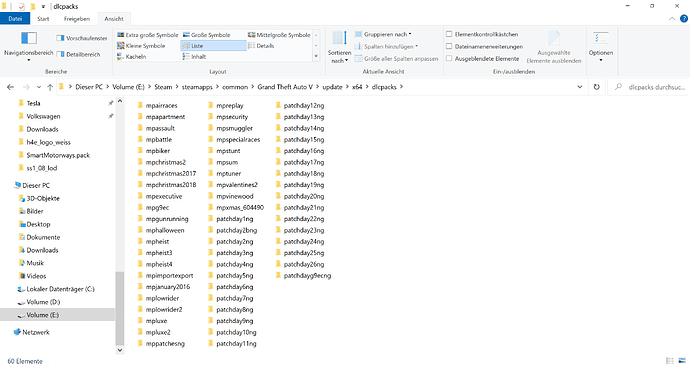Navigate to common breadcrumb
The image size is (690, 366).
[235, 87]
